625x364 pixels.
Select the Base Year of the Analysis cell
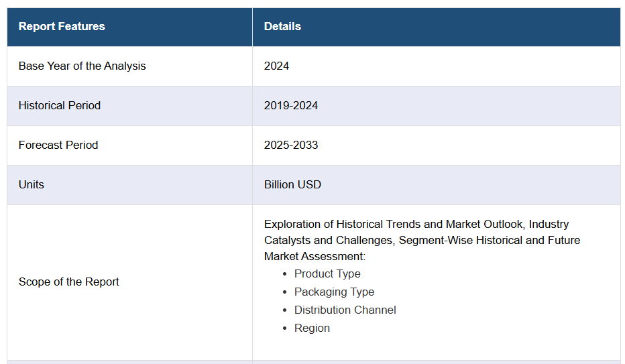tap(82, 66)
